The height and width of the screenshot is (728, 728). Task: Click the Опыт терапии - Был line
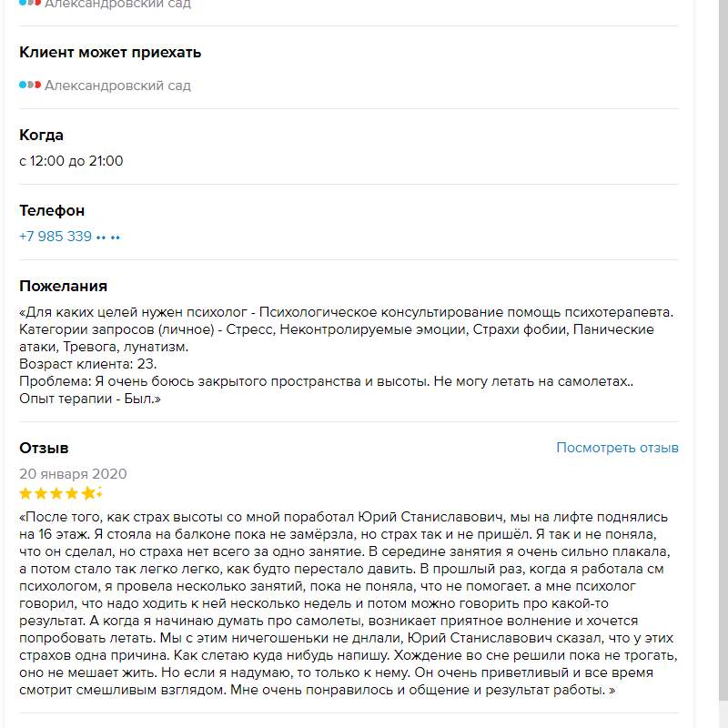(x=89, y=398)
